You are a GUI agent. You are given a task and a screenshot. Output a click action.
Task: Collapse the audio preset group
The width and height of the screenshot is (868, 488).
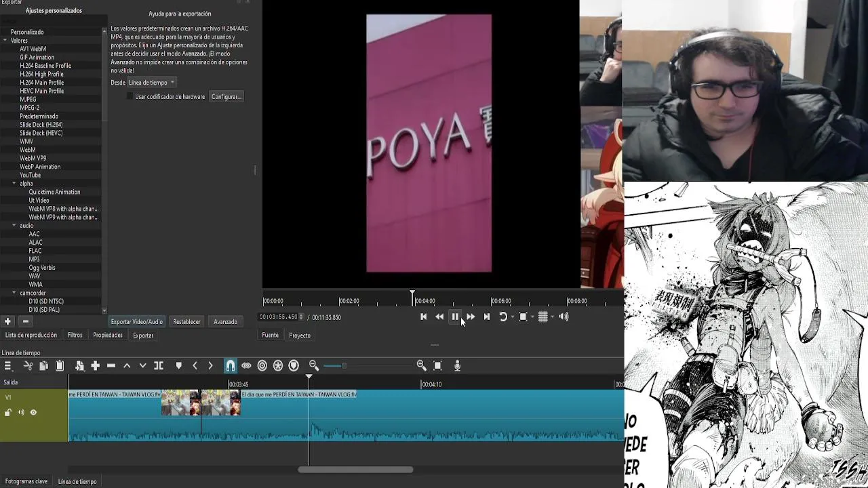click(14, 226)
